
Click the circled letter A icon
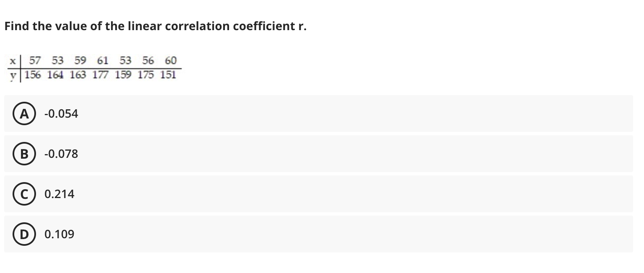pyautogui.click(x=24, y=113)
